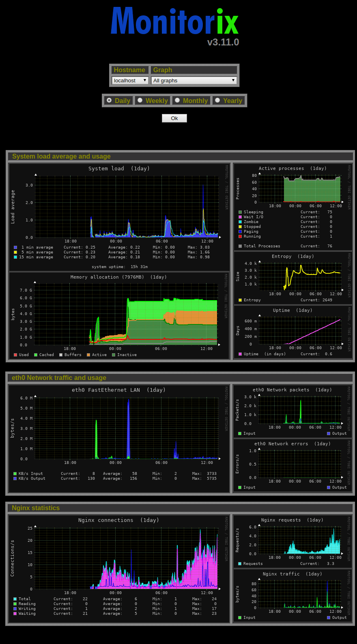Screen dimensions: 357x644
Task: Open the System load graph
Action: coord(119,217)
